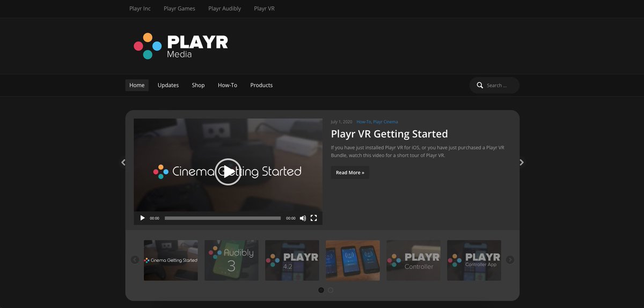The height and width of the screenshot is (308, 644).
Task: Click the July 1, 2020 post date
Action: [342, 122]
